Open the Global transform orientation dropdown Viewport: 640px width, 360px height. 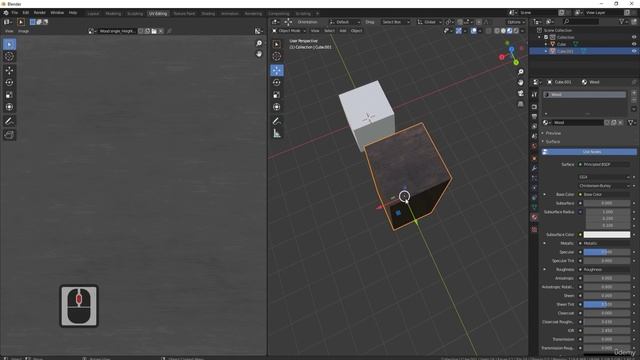click(x=429, y=22)
